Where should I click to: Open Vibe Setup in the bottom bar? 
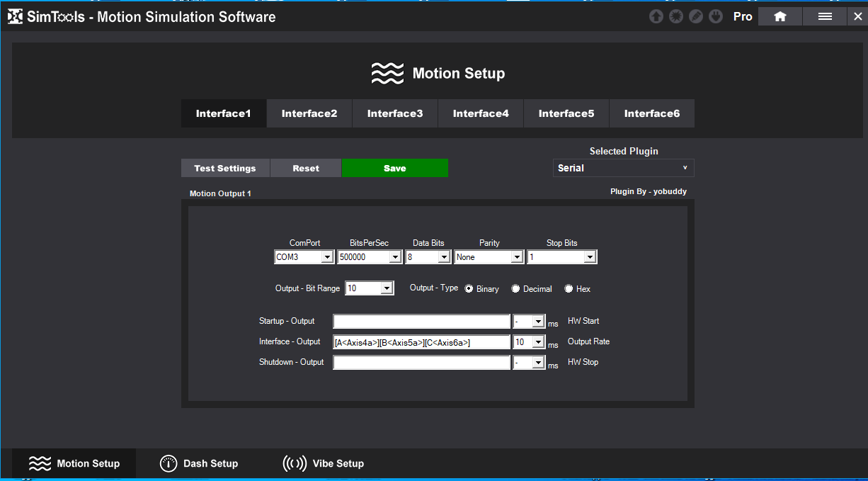(324, 463)
